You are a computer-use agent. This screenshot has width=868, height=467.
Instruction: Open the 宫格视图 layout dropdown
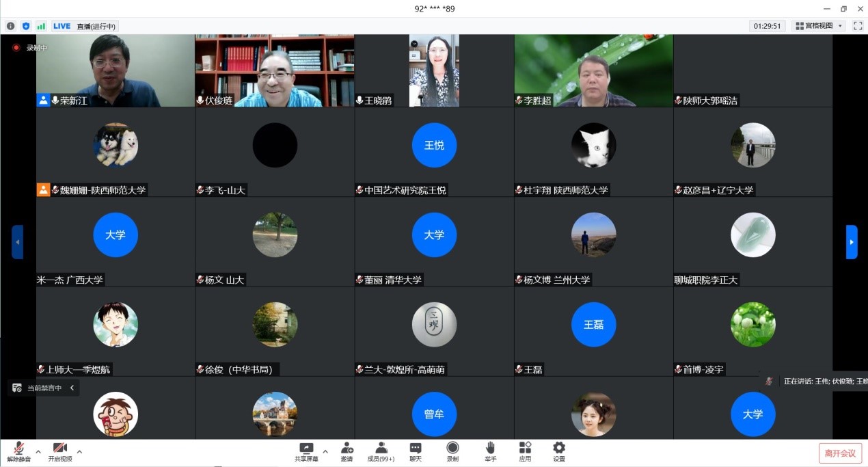[819, 26]
